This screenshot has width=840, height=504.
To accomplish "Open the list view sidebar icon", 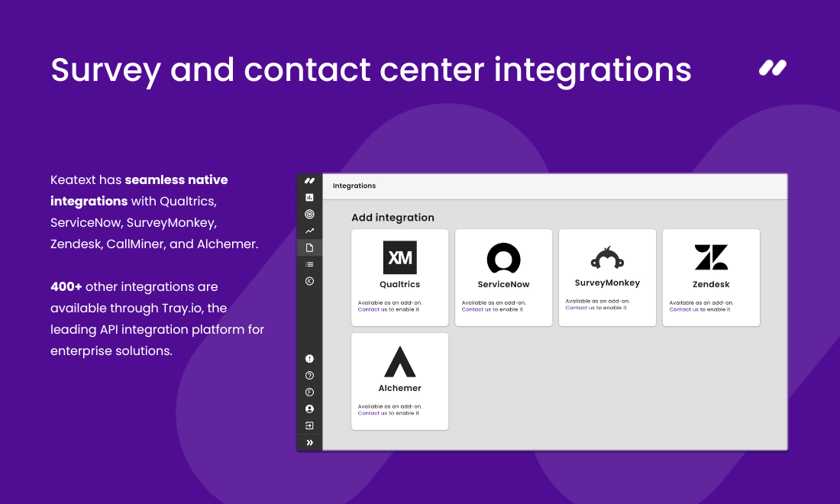I will (309, 264).
